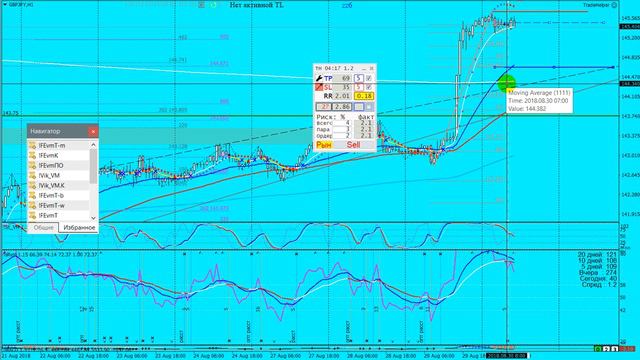
Task: Switch to the Избранное tab in Navigator
Action: pyautogui.click(x=79, y=227)
